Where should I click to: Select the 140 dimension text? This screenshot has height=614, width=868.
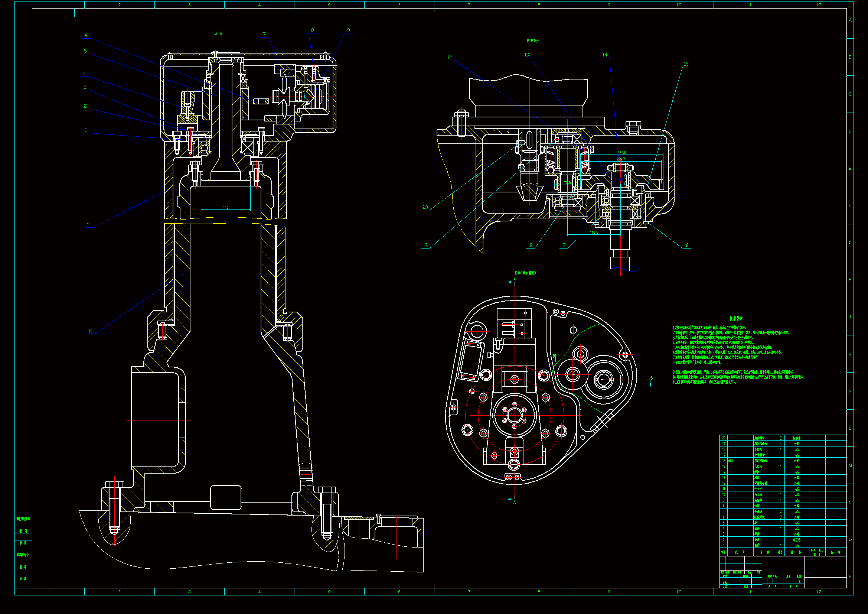pyautogui.click(x=226, y=208)
